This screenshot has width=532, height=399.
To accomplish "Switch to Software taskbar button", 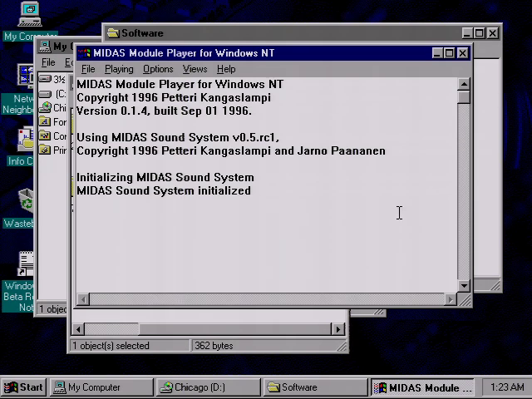I will 315,387.
